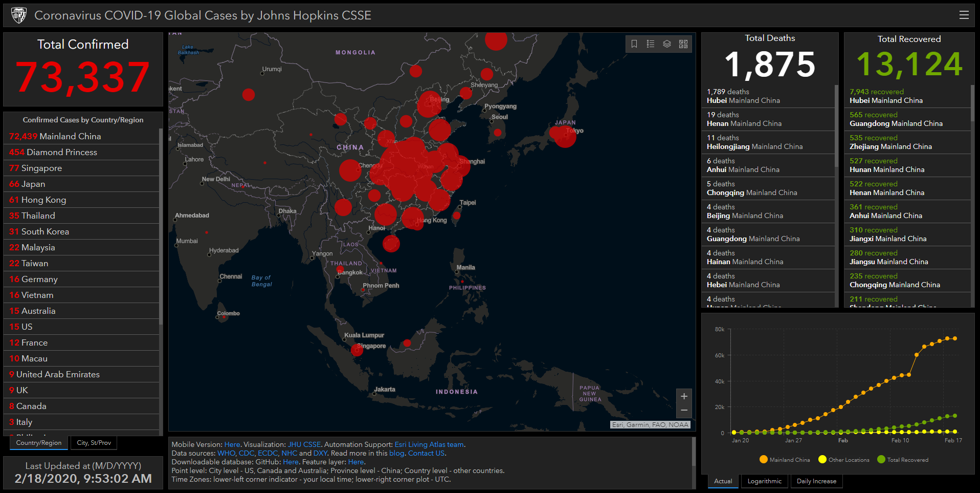
Task: Switch chart to Logarithmic view
Action: (x=764, y=481)
